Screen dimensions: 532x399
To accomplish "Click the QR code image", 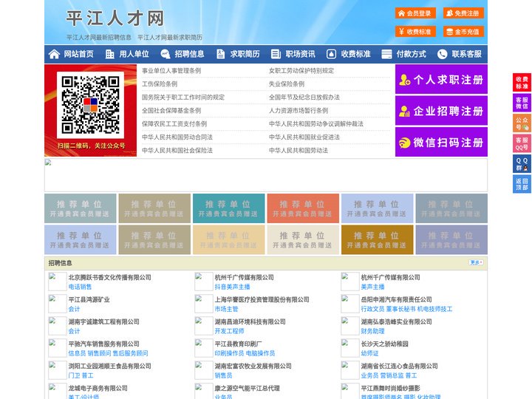I will [x=91, y=105].
